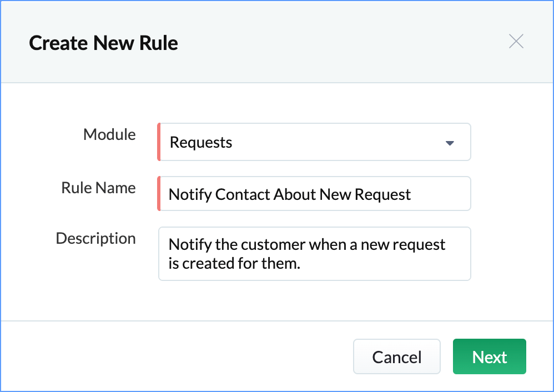
Task: Click the Create New Rule title
Action: (104, 43)
